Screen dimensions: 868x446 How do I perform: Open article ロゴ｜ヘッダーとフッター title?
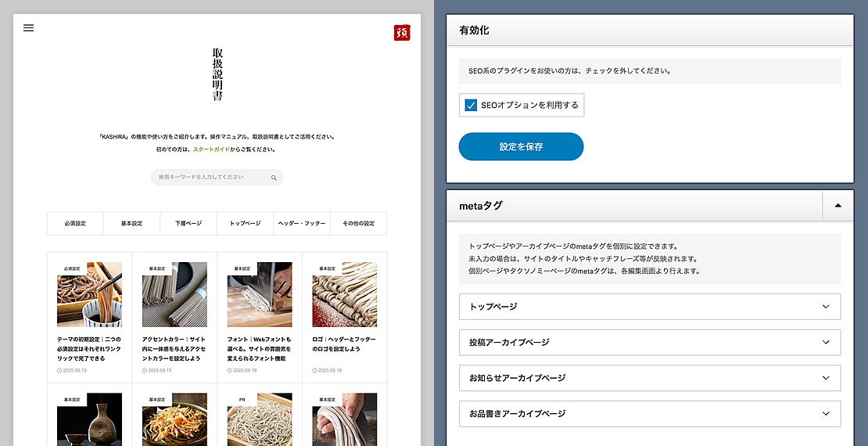(344, 344)
